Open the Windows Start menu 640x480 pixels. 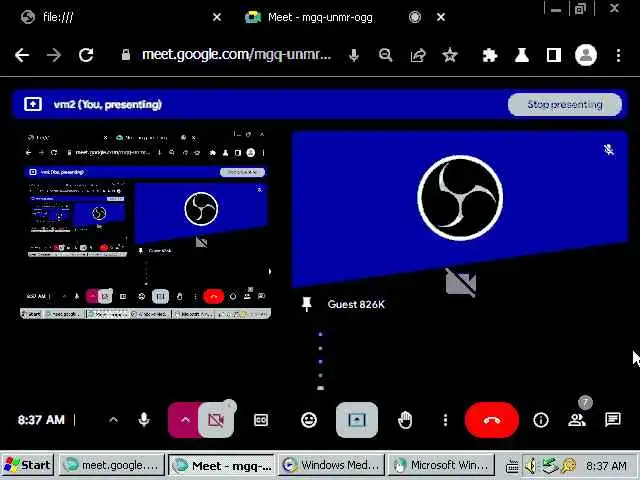tap(27, 465)
